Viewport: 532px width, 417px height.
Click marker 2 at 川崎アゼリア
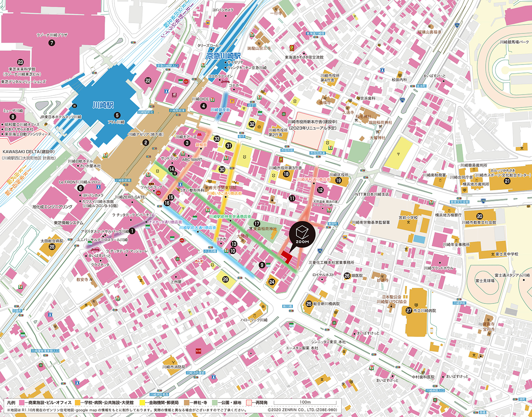(146, 143)
